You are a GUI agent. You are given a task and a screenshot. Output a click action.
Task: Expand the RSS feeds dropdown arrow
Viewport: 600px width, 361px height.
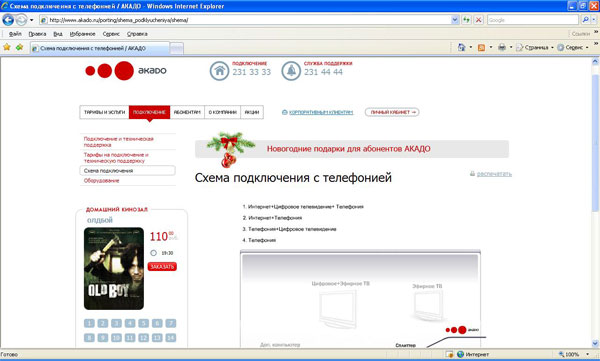(491, 47)
